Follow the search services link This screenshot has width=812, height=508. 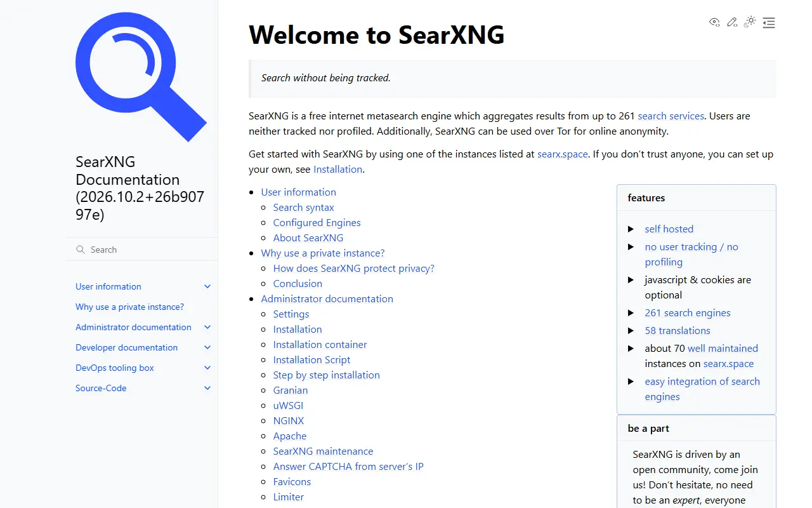pyautogui.click(x=671, y=116)
